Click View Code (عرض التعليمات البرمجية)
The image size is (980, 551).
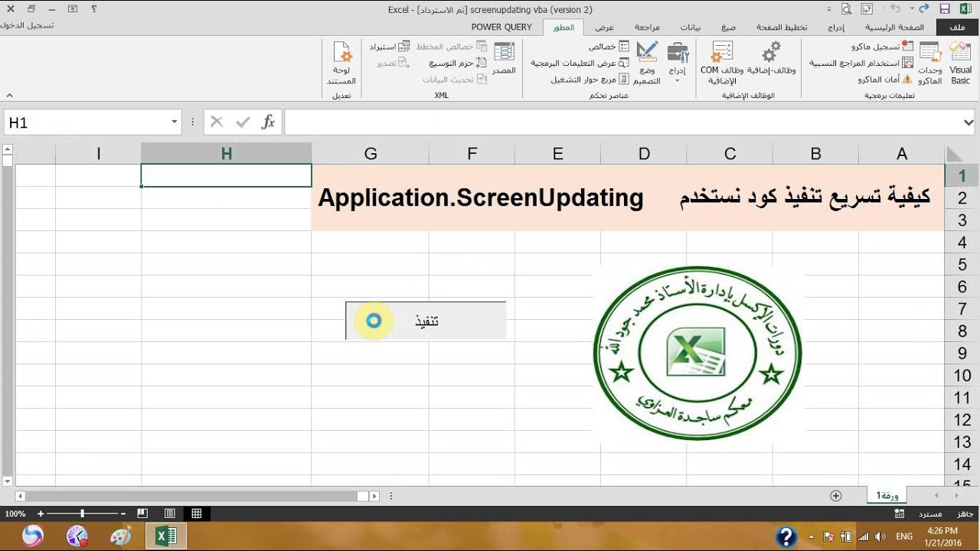(x=580, y=63)
